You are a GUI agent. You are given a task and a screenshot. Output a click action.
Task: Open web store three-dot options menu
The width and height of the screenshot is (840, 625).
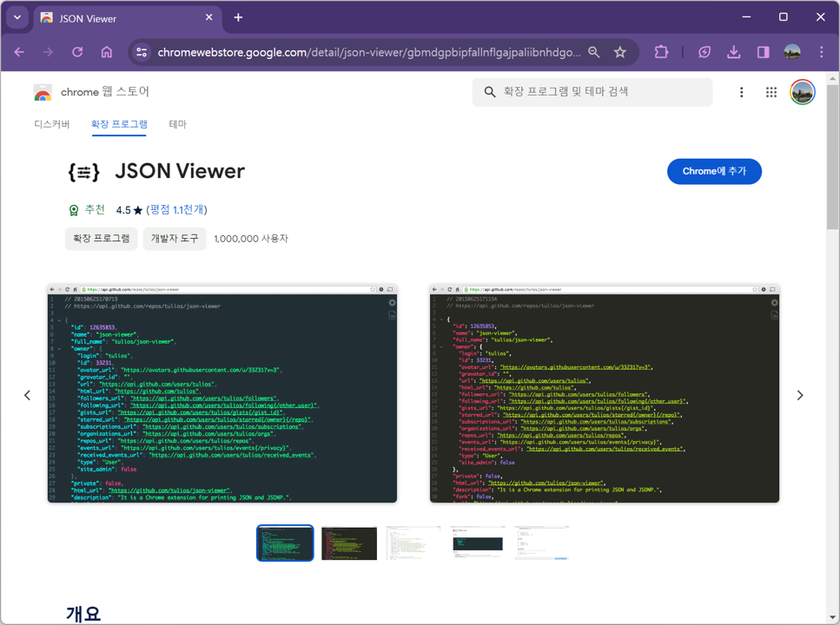pos(742,92)
